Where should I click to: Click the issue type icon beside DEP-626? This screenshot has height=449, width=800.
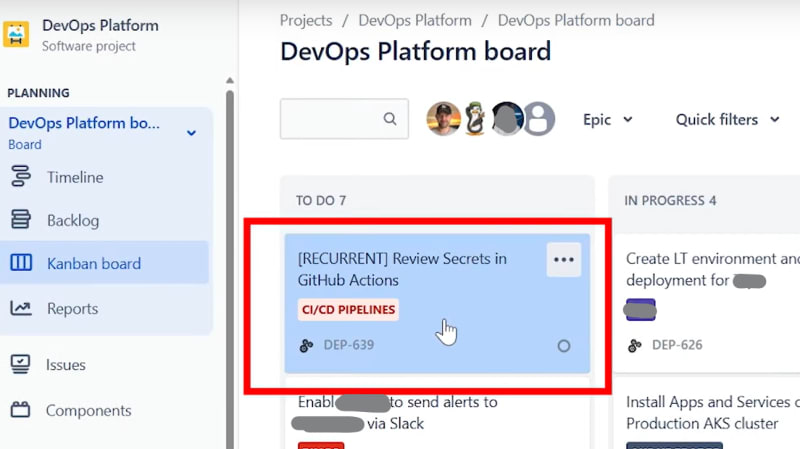635,345
